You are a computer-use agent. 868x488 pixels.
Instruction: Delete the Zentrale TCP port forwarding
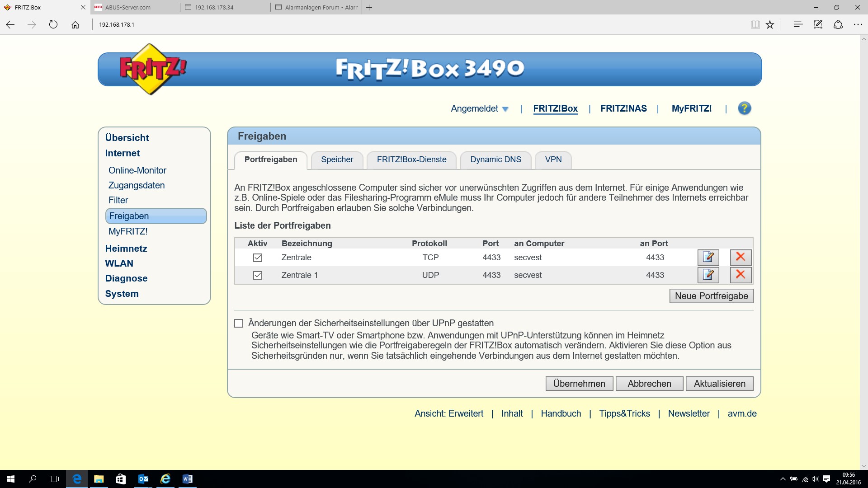click(x=741, y=258)
